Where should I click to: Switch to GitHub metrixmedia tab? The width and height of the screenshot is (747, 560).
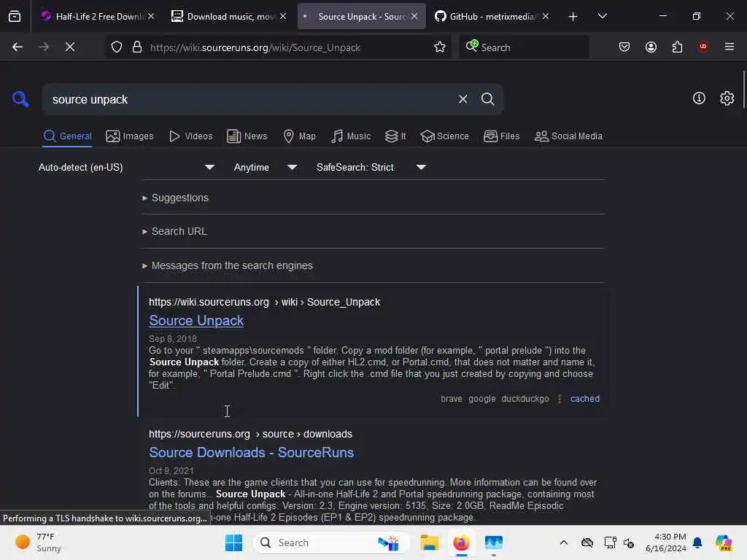click(492, 16)
